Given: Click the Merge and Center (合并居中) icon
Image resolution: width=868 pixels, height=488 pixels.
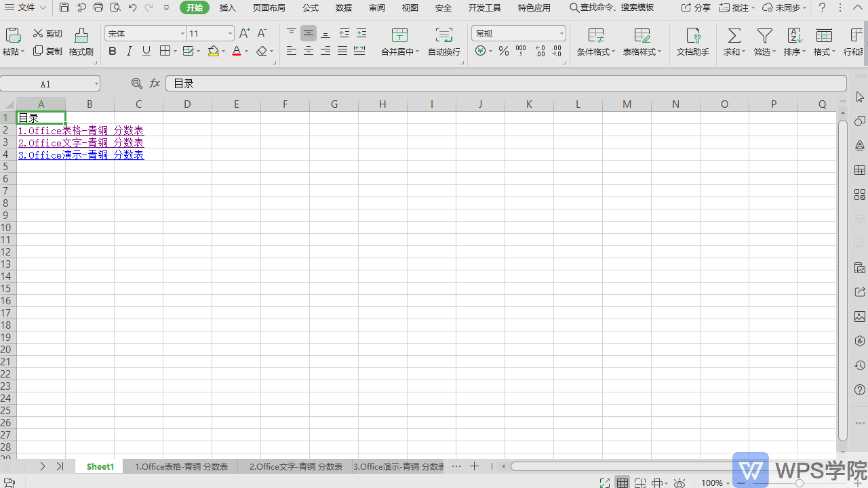Looking at the screenshot, I should [x=400, y=35].
